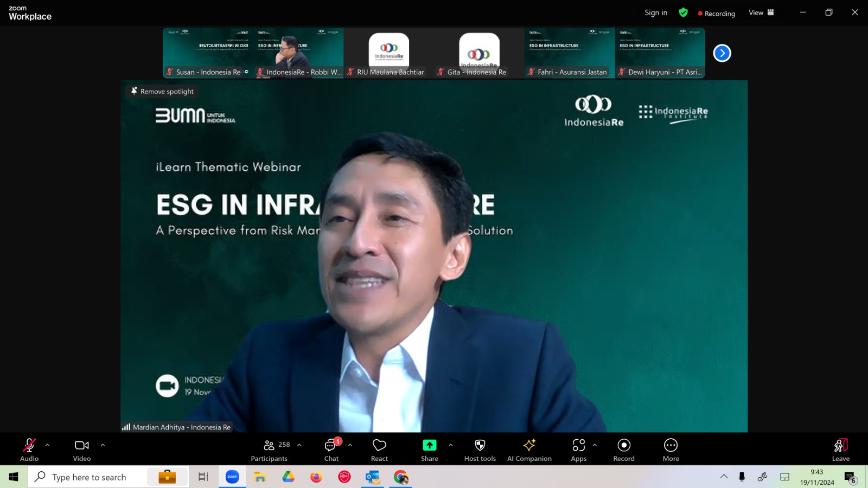Open Host tools shield menu
This screenshot has height=488, width=868.
tap(480, 450)
